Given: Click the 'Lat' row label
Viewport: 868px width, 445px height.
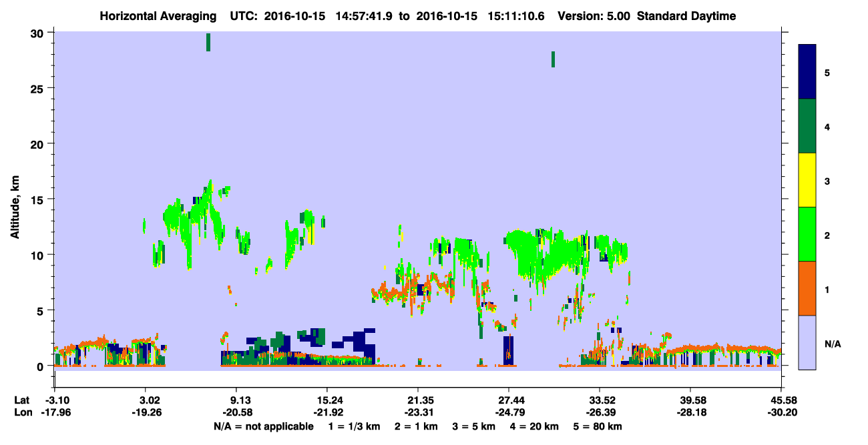Looking at the screenshot, I should tap(22, 400).
